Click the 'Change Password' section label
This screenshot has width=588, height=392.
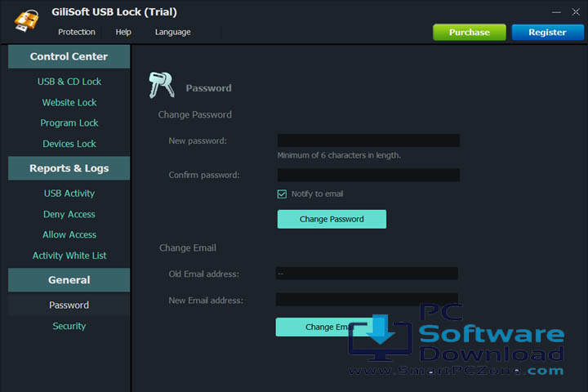[x=194, y=115]
